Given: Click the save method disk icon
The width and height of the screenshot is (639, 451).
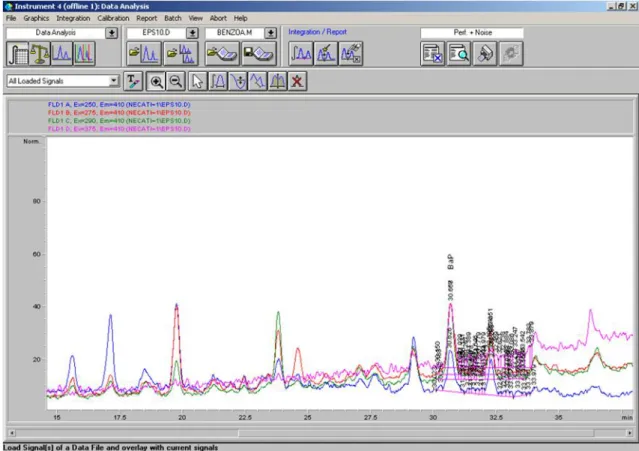Looking at the screenshot, I should [x=259, y=53].
